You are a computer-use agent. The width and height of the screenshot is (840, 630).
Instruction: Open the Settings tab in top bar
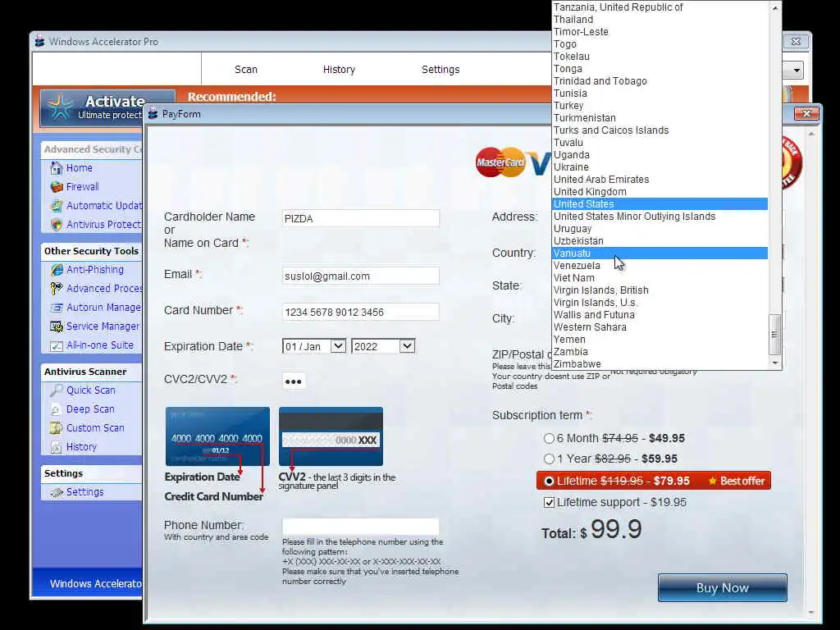pos(441,70)
